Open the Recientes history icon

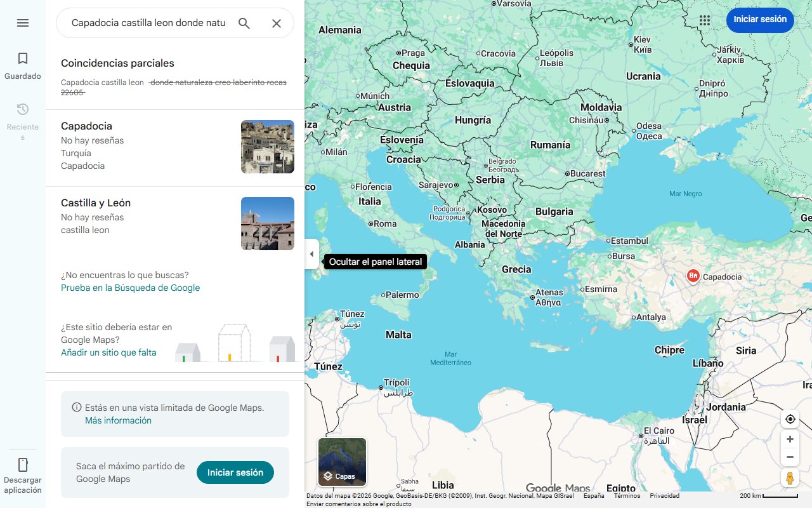(x=23, y=109)
